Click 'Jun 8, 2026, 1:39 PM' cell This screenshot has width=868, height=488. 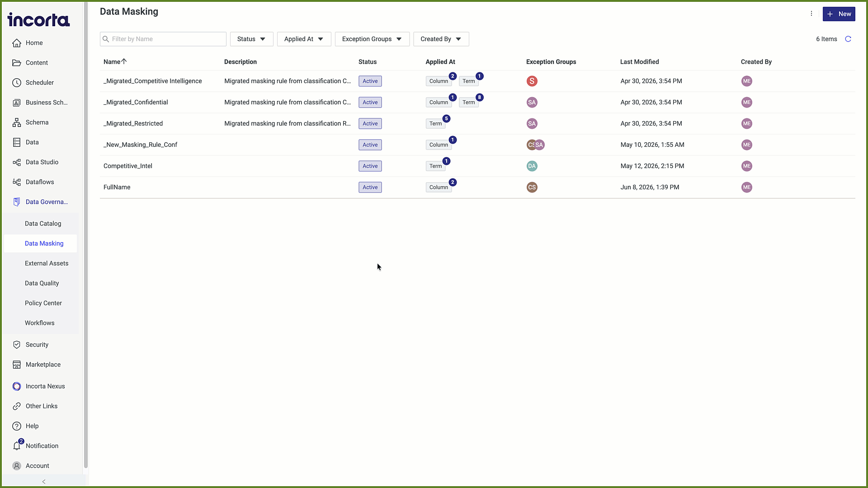[650, 188]
